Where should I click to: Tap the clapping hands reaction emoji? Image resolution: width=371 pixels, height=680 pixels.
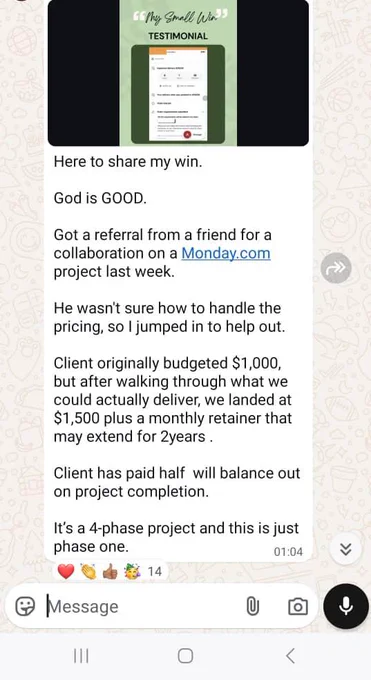[x=89, y=572]
